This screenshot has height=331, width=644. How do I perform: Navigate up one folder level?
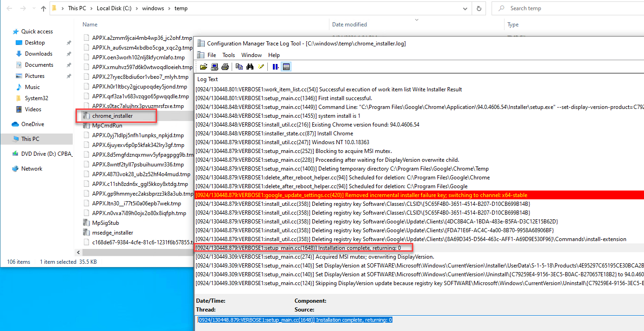pyautogui.click(x=43, y=8)
